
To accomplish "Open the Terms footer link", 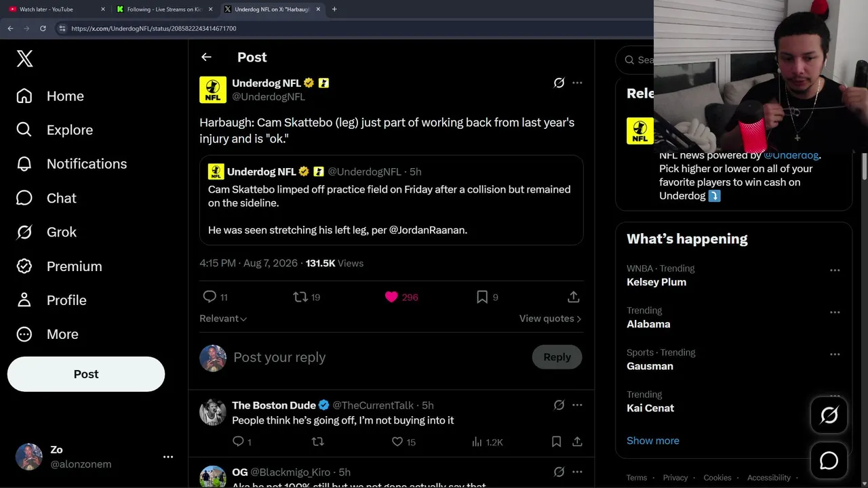I will point(636,478).
